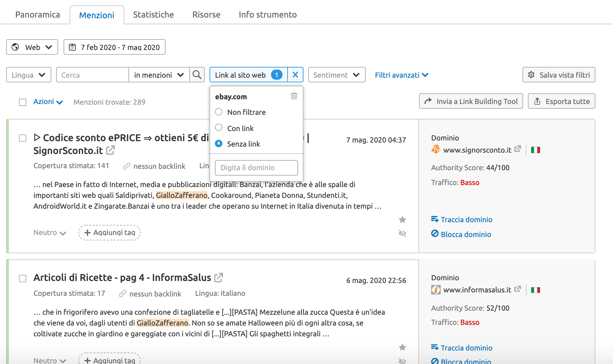The height and width of the screenshot is (364, 613).
Task: Select the Senza link radio option
Action: 219,144
